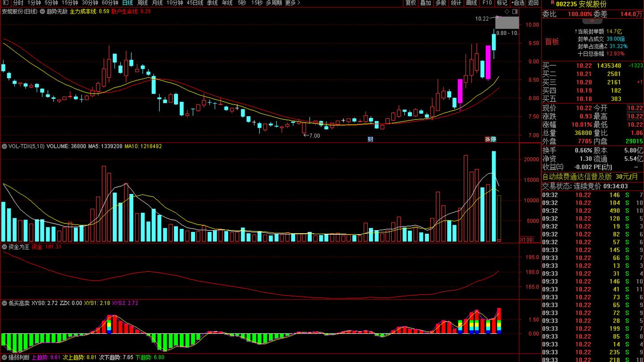Image resolution: width=644 pixels, height=362 pixels.
Task: Select the 日线 daily chart tab
Action: (128, 3)
